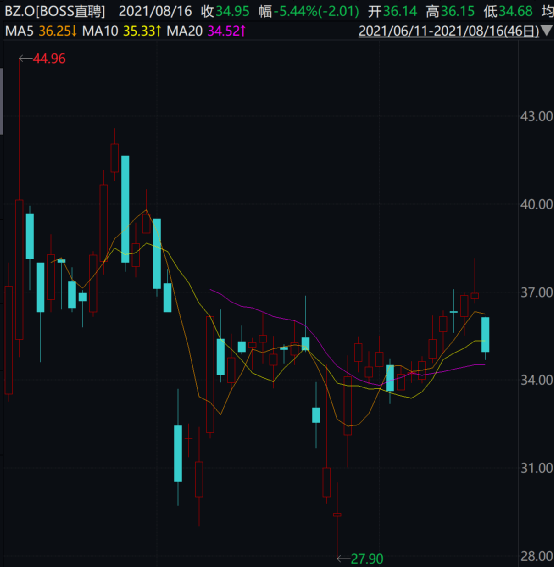Click the last cyan candlestick on 08/16

(485, 334)
